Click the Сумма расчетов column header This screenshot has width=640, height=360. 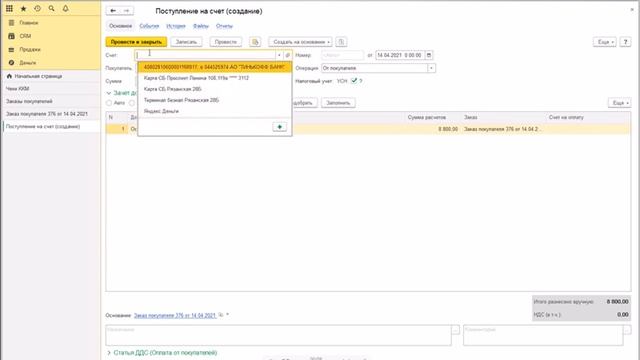[427, 117]
